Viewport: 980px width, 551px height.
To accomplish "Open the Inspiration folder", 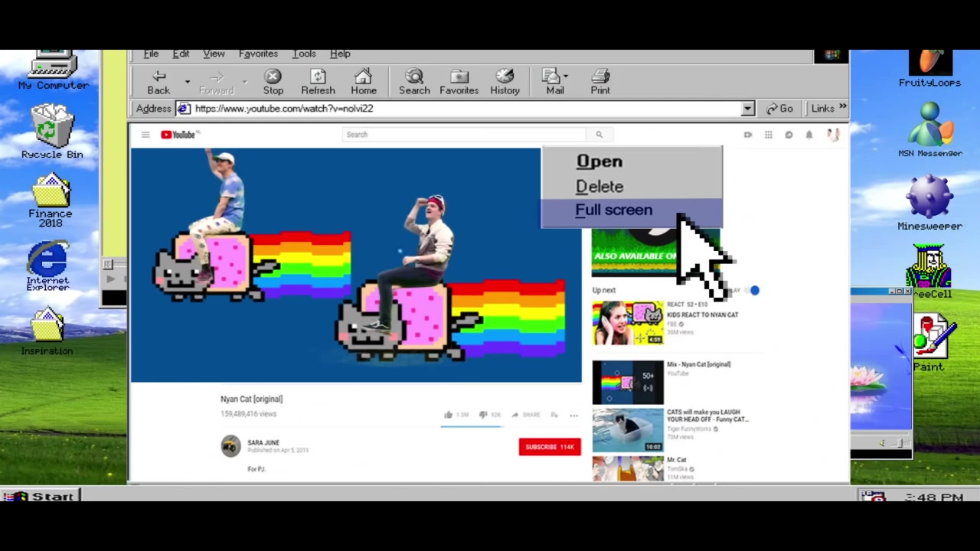I will (47, 331).
